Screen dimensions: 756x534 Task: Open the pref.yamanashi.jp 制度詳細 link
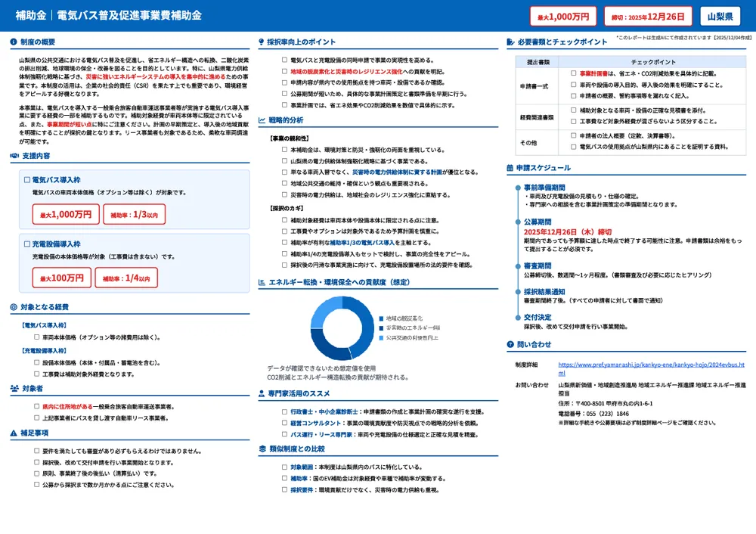pyautogui.click(x=649, y=368)
